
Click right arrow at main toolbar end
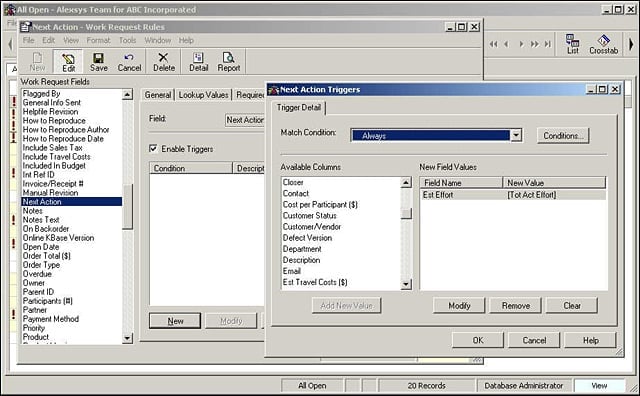[x=631, y=44]
